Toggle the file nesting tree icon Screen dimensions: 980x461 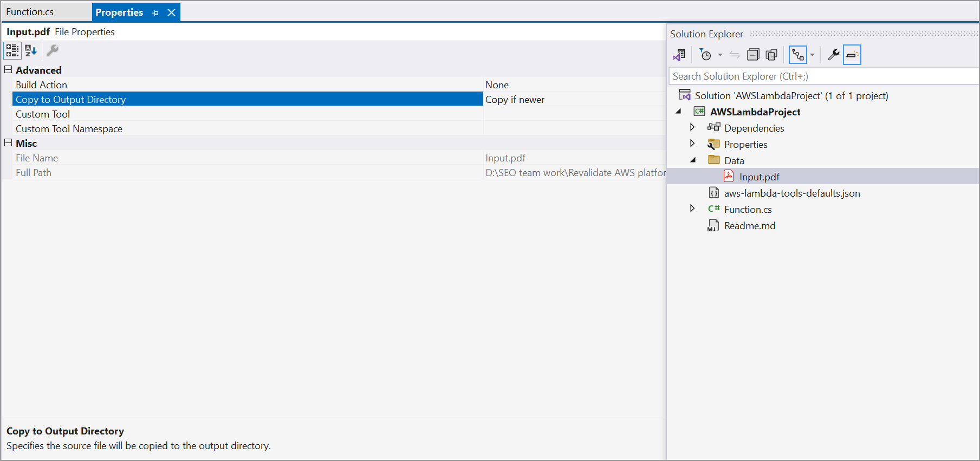coord(798,55)
